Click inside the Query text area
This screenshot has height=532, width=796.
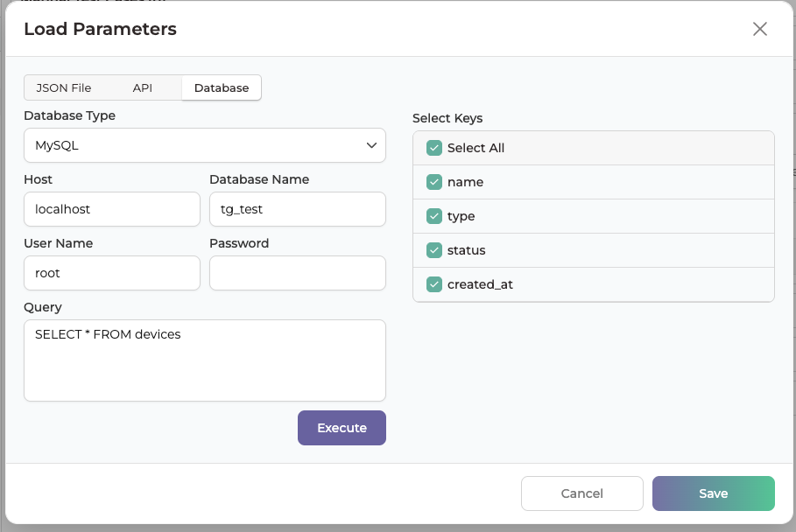[x=205, y=360]
